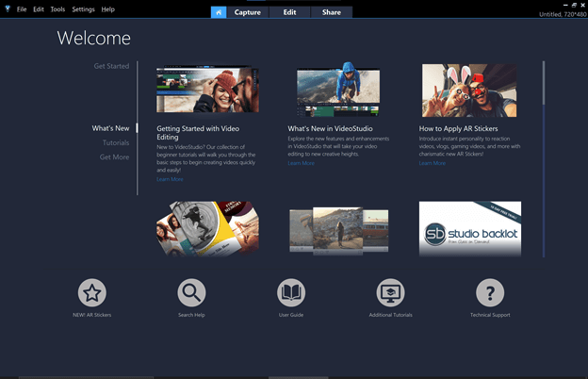
Task: Open the NEW! AR Stickers star icon
Action: point(92,292)
